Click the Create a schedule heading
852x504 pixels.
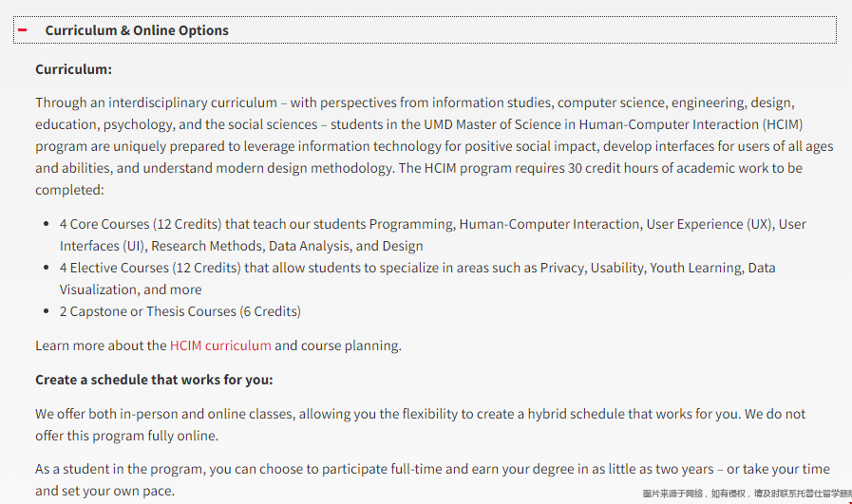click(154, 380)
